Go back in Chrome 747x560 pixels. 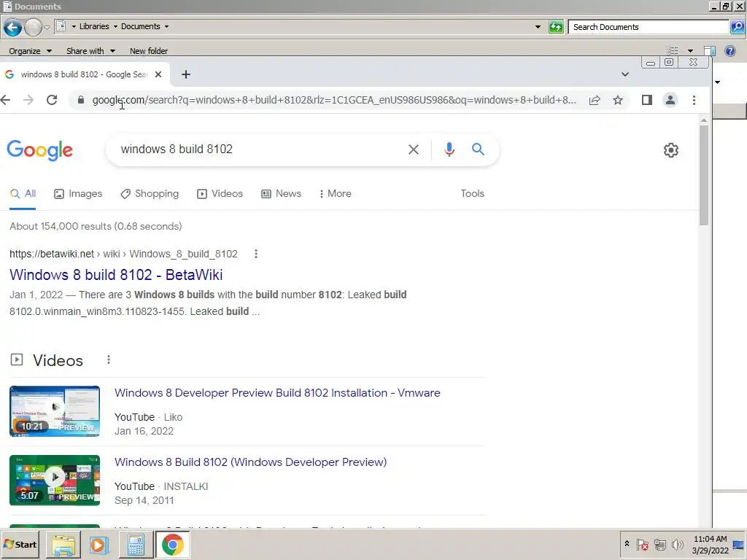[5, 100]
